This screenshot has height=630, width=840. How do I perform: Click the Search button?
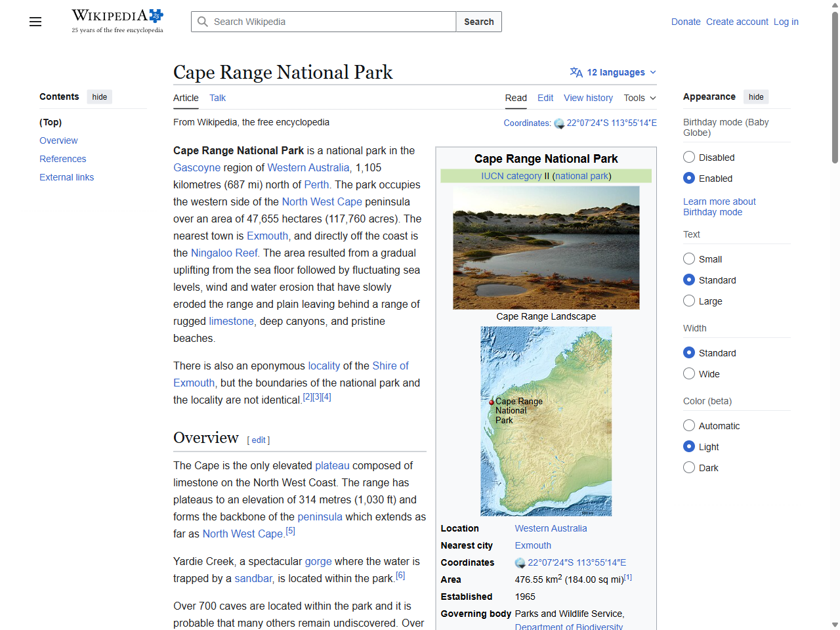479,22
